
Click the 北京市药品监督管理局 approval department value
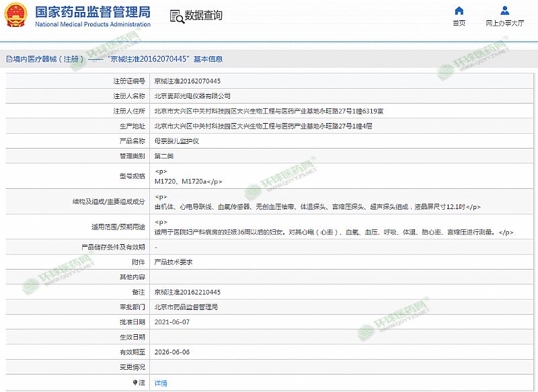186,307
